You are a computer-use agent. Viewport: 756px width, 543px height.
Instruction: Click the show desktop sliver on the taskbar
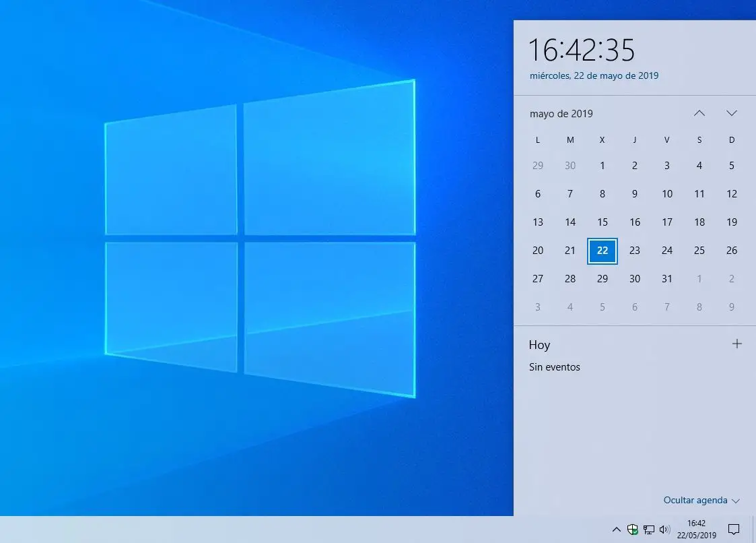click(753, 530)
